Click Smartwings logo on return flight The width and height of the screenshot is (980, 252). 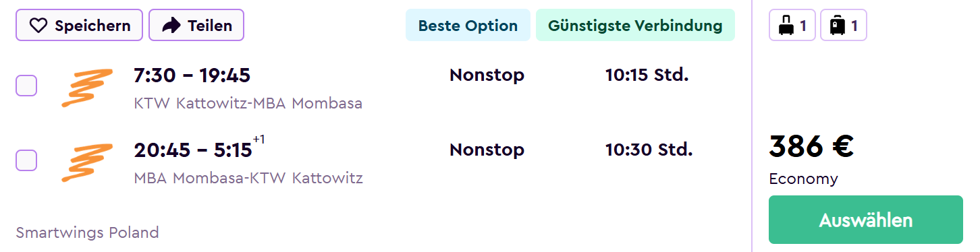[x=86, y=163]
